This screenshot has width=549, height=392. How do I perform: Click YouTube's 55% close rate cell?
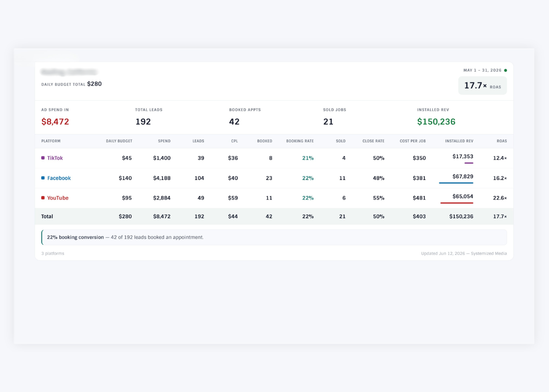click(379, 198)
